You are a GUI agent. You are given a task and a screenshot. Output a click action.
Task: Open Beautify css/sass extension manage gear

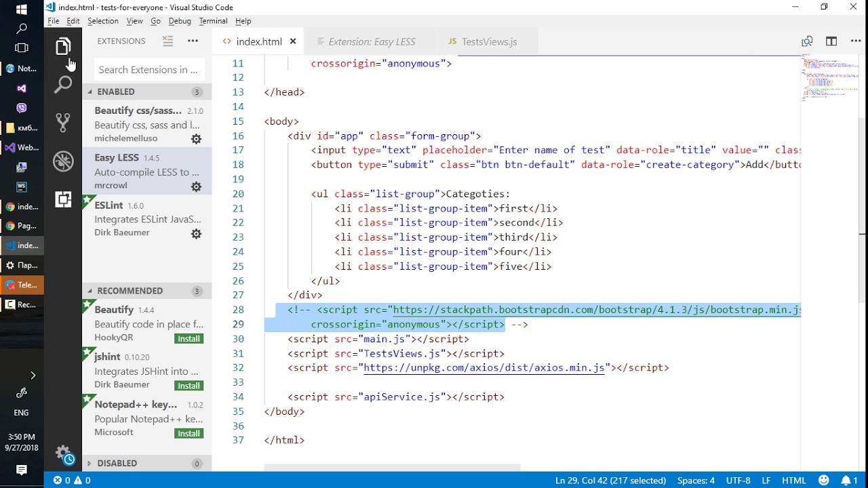196,139
